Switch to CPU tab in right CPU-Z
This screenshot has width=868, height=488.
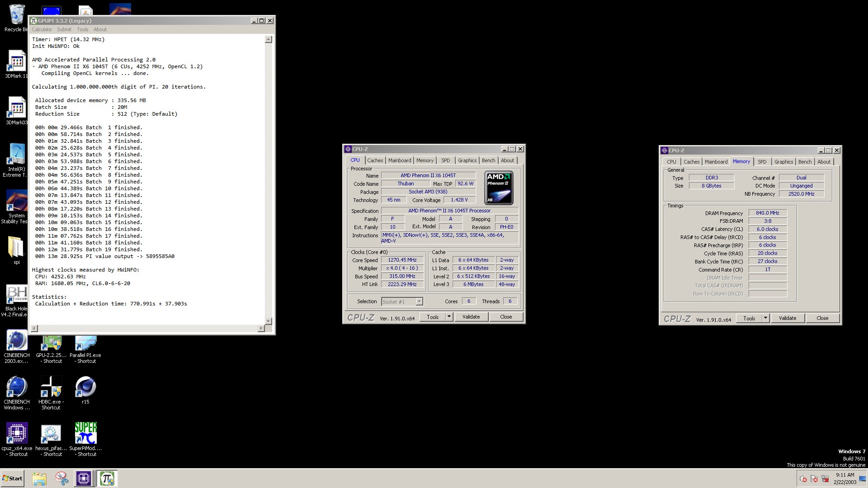pos(671,162)
